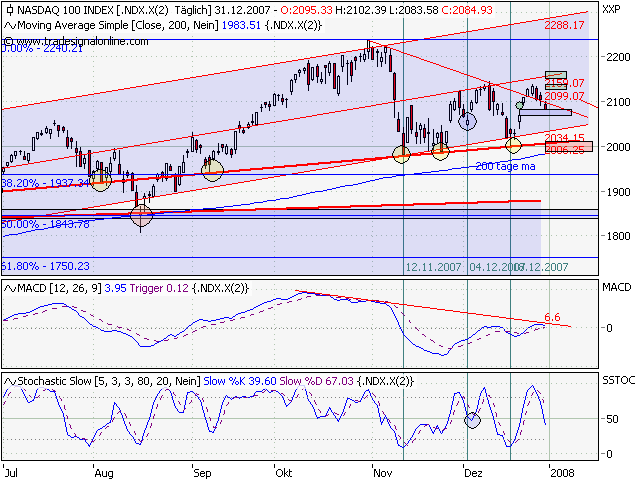Click the Slow %K 39.60 value
This screenshot has width=640, height=480.
point(240,381)
